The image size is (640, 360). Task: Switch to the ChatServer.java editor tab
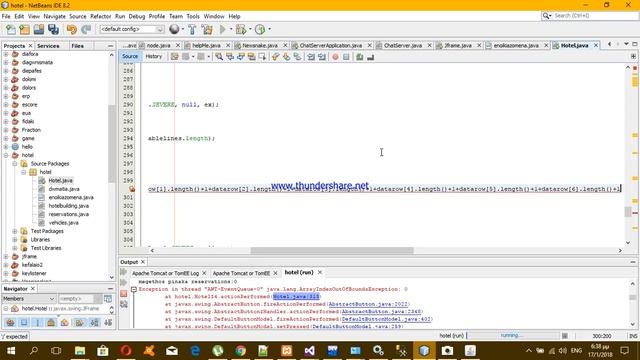[x=402, y=46]
